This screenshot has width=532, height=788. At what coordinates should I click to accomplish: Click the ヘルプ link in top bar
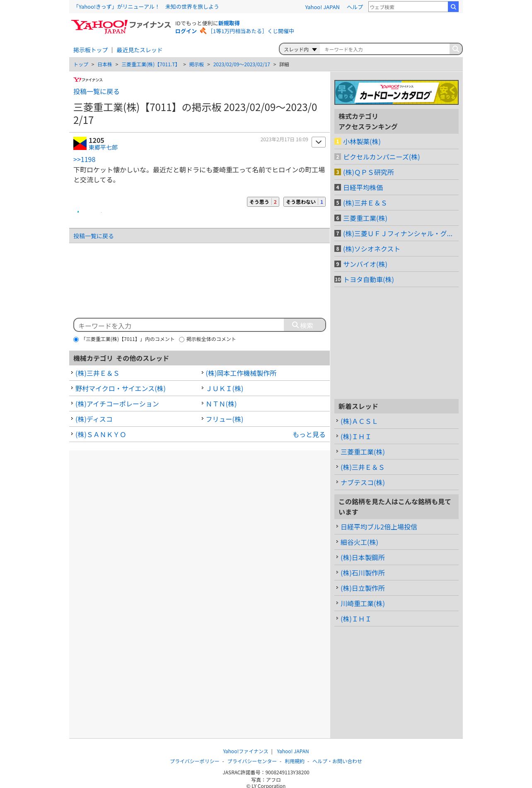point(355,7)
